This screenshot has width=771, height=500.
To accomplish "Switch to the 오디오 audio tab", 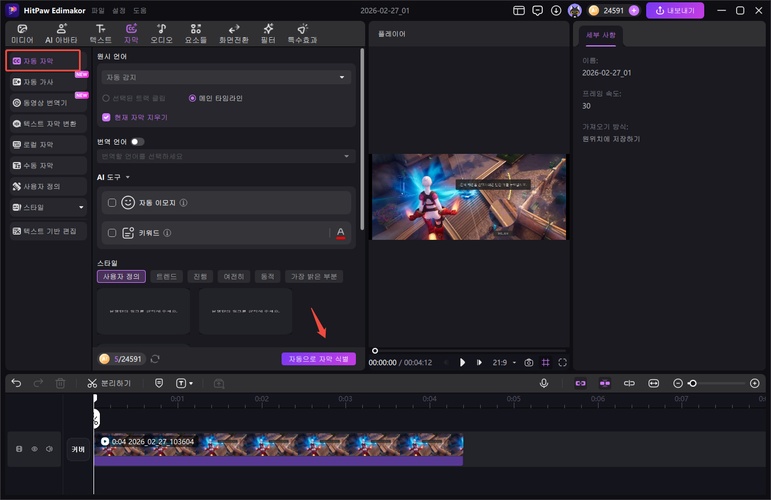I will (x=162, y=33).
